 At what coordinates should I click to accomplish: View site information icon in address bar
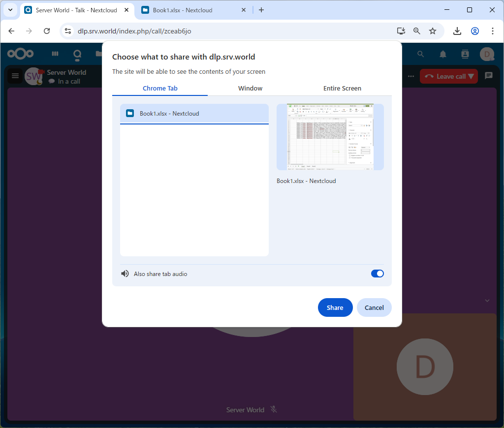click(x=68, y=31)
